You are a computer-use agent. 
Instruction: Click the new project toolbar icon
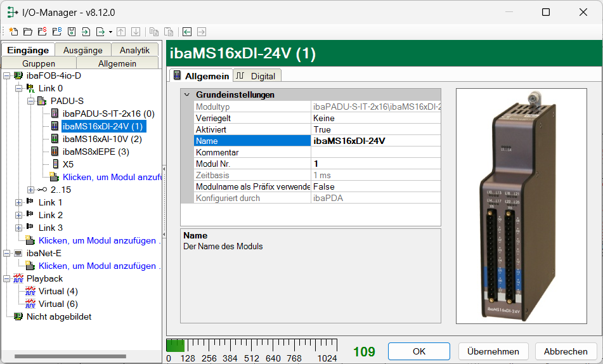point(14,32)
